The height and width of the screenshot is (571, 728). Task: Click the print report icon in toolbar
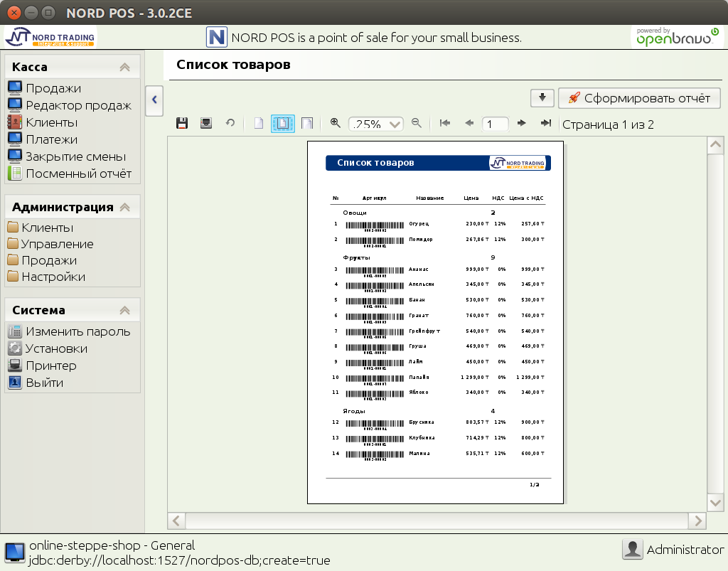click(206, 124)
